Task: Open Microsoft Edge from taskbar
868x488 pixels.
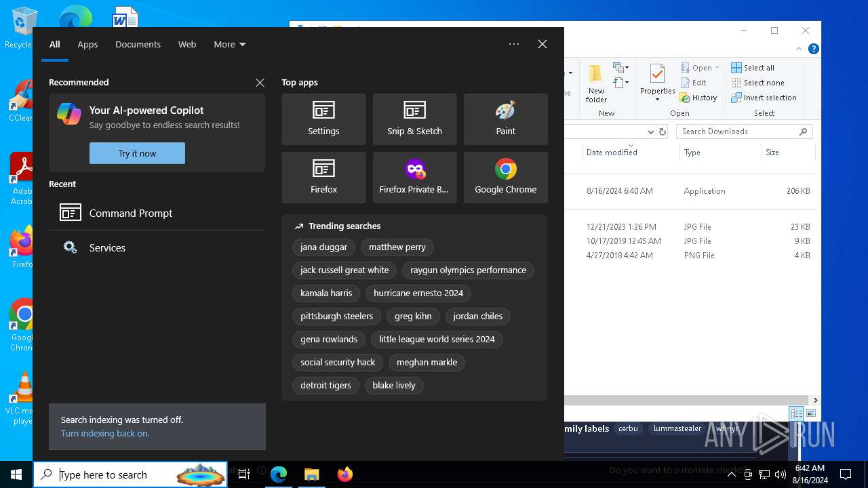Action: [279, 474]
